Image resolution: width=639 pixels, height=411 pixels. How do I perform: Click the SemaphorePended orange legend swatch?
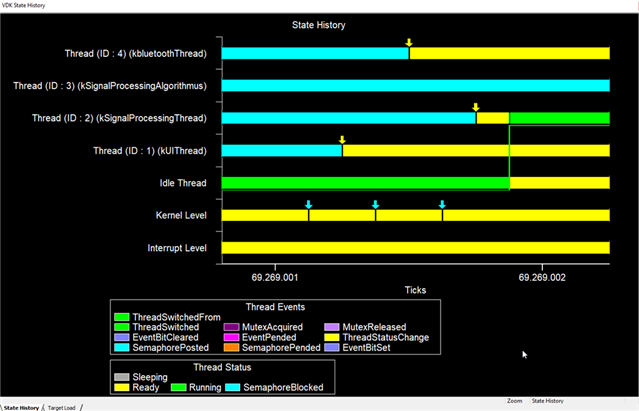pyautogui.click(x=231, y=347)
